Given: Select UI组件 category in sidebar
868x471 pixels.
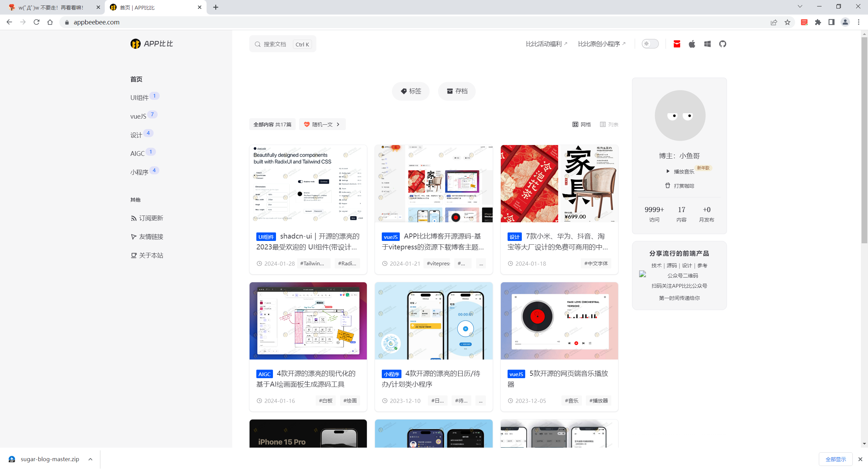Looking at the screenshot, I should [139, 98].
